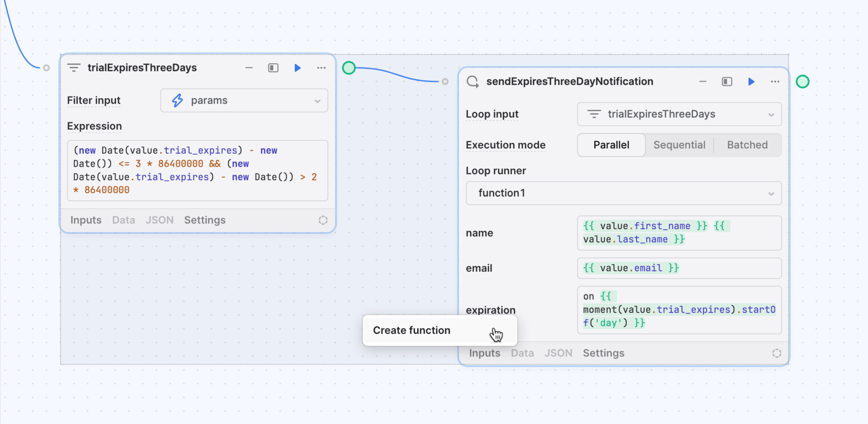Click the Create function menu item
The height and width of the screenshot is (424, 868).
pyautogui.click(x=440, y=331)
